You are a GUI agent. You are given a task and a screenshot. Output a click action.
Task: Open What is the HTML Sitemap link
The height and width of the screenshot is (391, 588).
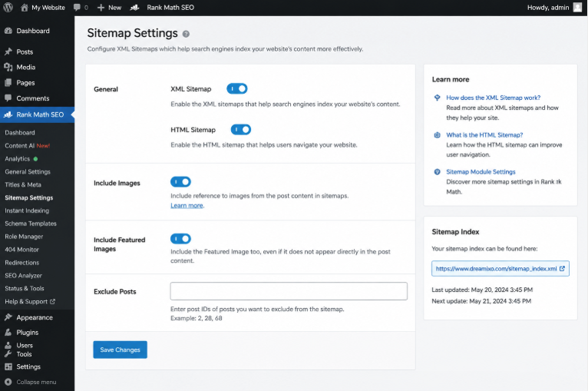pos(484,135)
